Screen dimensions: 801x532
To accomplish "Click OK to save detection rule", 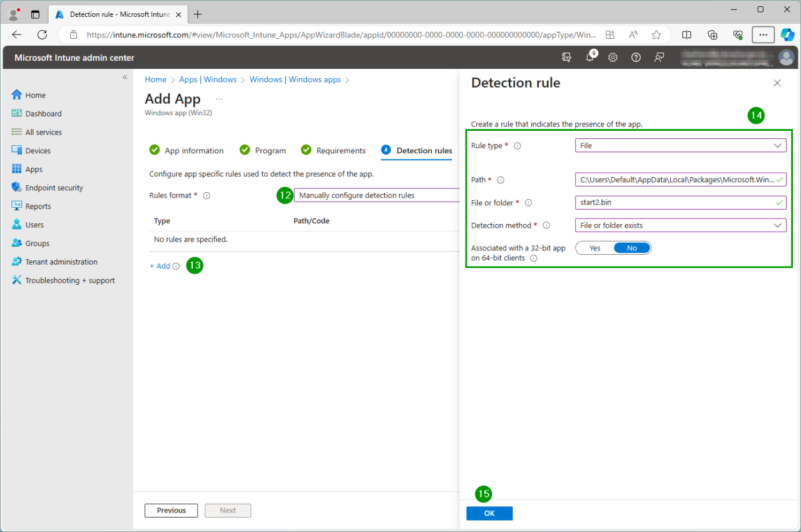I will click(x=489, y=513).
